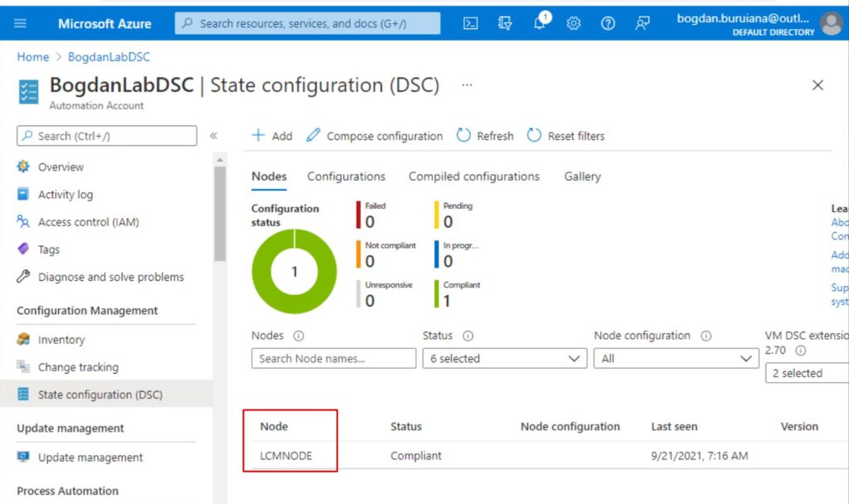Show info for Status filter
Image resolution: width=849 pixels, height=504 pixels.
(x=468, y=336)
